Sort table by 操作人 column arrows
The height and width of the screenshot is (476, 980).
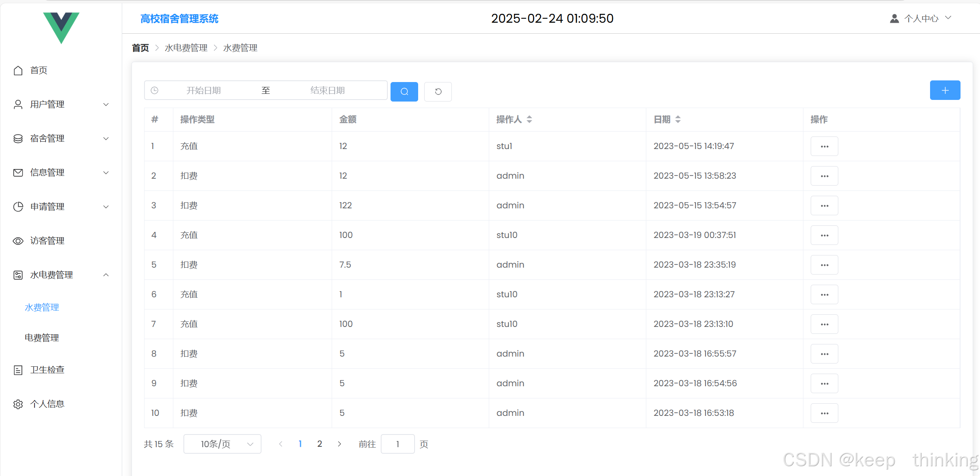click(x=529, y=119)
